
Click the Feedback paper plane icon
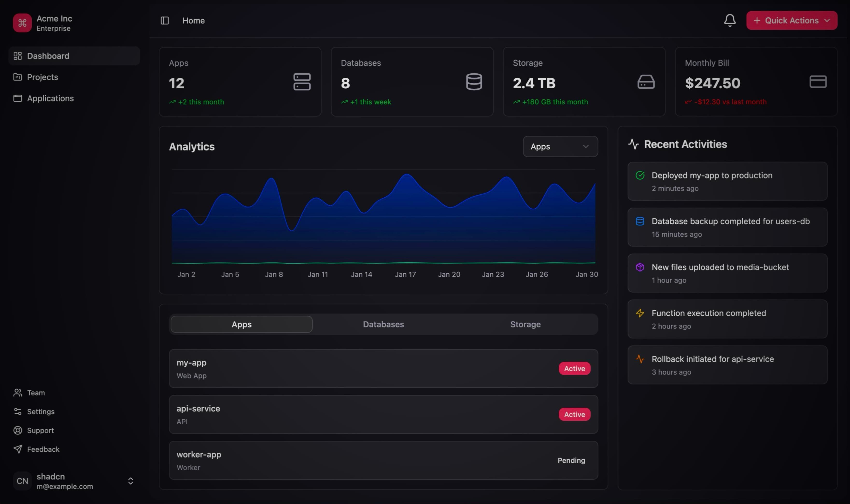(x=18, y=449)
